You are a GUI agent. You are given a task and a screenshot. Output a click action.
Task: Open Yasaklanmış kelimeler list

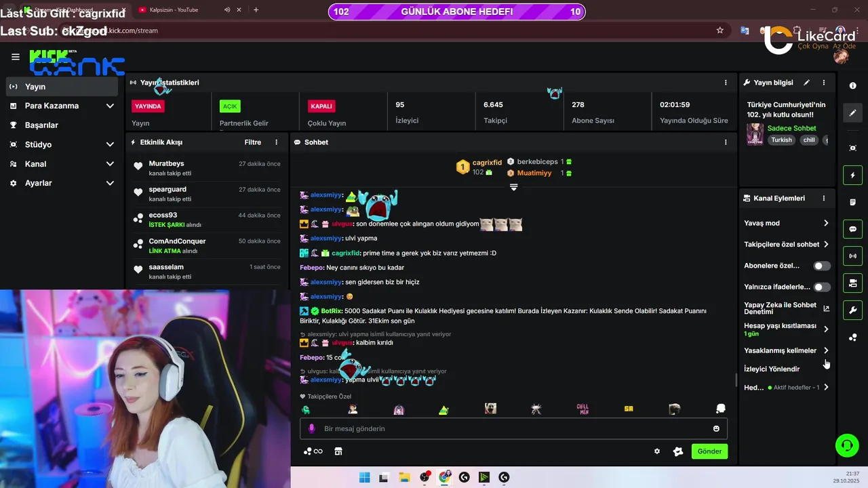(x=787, y=350)
